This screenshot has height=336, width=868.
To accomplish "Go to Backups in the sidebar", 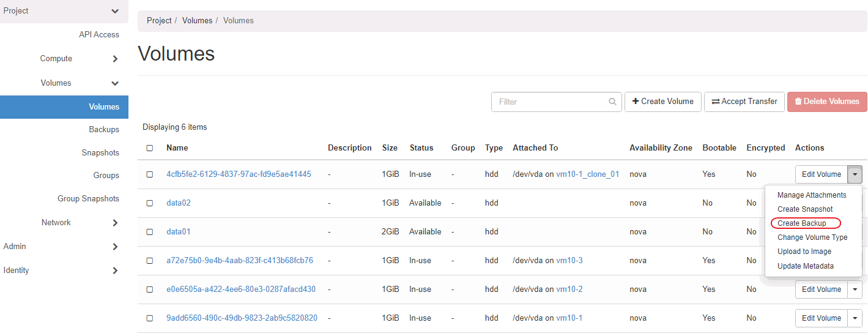I will click(104, 130).
